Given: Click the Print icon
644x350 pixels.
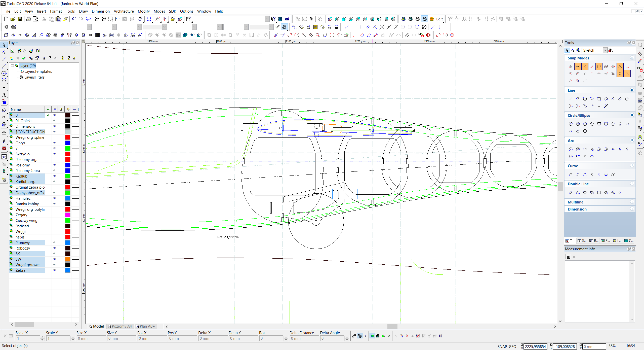Looking at the screenshot, I should tap(29, 19).
